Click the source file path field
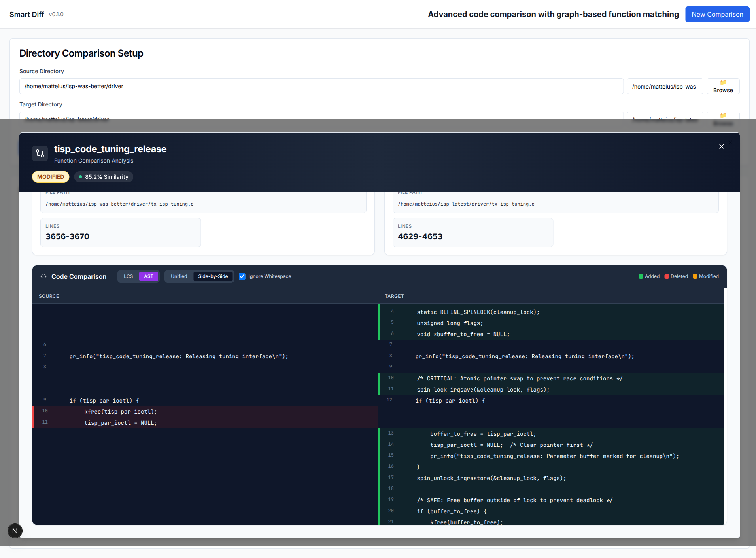This screenshot has height=558, width=756. tap(203, 204)
